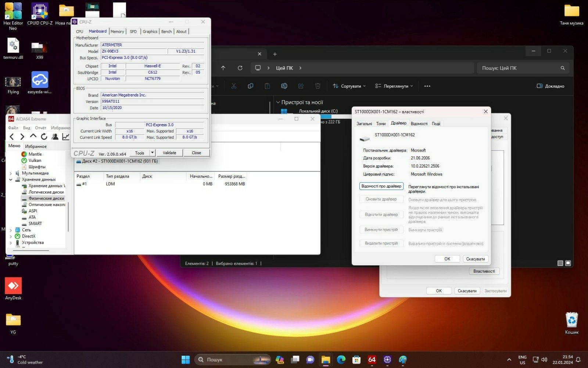Select Логические диски in AIDA64 tree
588x368 pixels.
coord(46,192)
